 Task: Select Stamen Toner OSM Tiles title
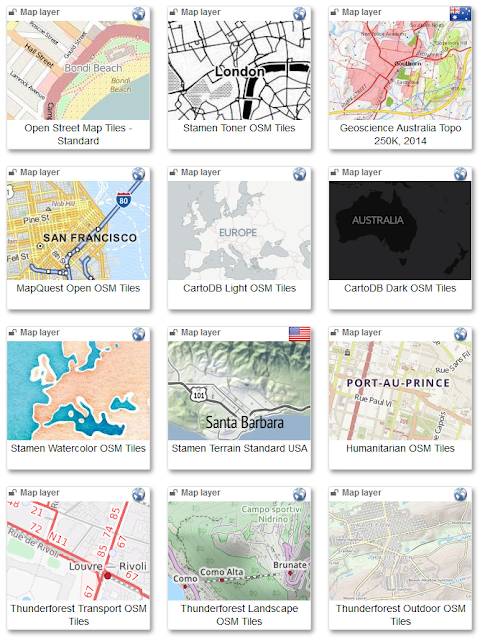click(x=239, y=128)
